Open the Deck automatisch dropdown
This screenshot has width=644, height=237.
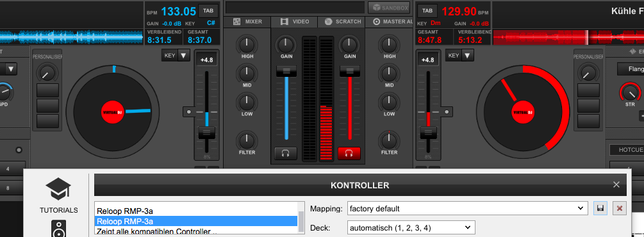point(411,227)
